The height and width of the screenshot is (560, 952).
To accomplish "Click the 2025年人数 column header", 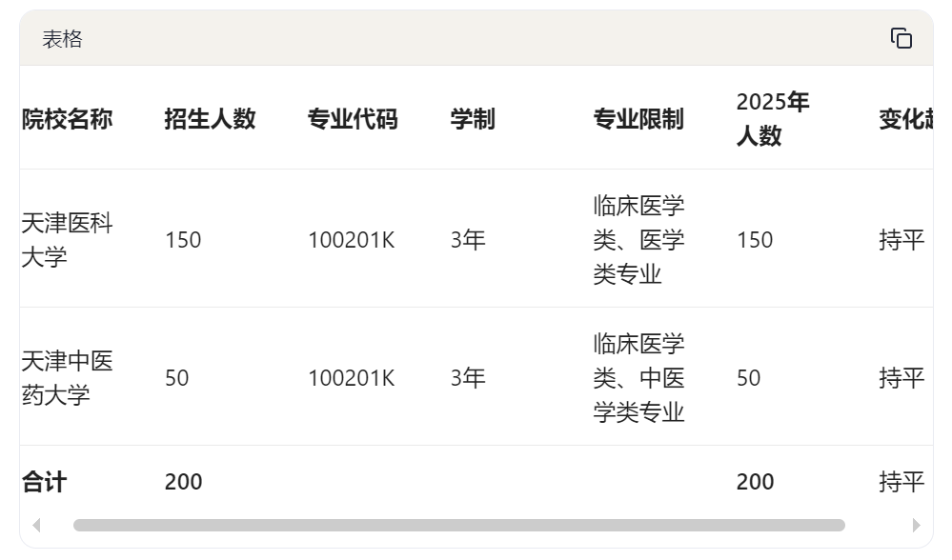I will (773, 118).
